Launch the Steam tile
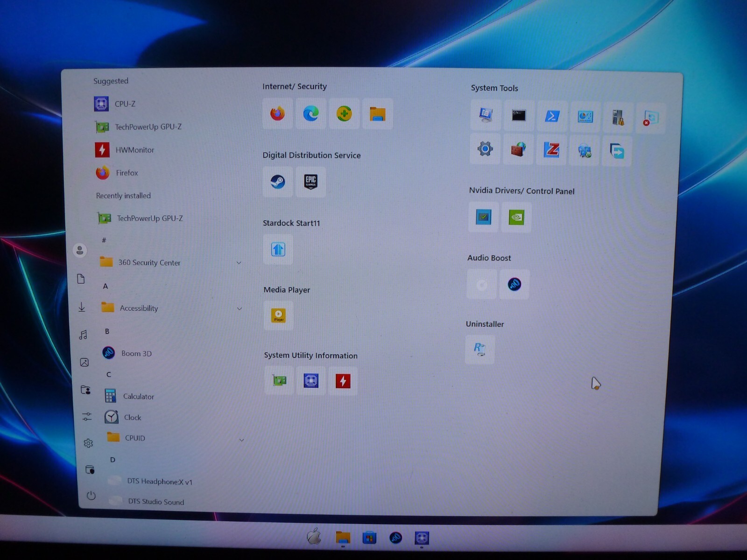 click(278, 182)
